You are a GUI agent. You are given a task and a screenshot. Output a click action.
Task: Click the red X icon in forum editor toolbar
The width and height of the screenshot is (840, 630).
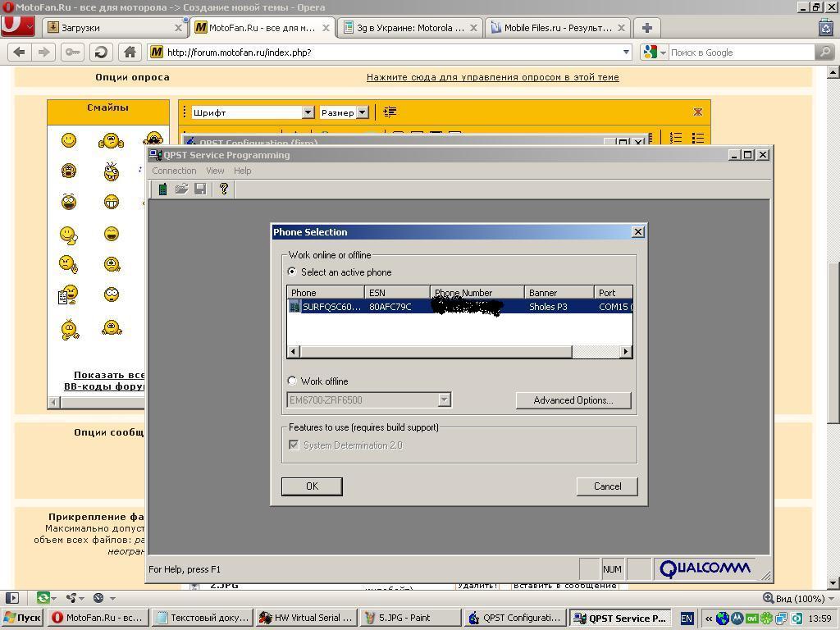coord(698,112)
